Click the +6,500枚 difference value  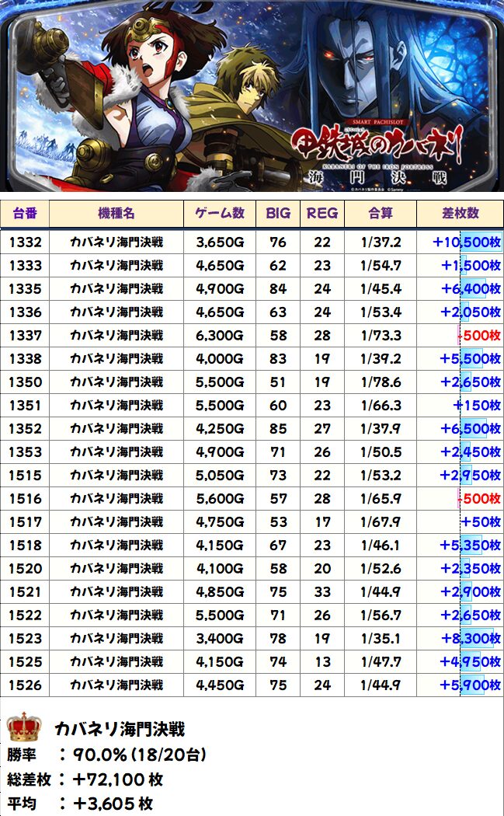[x=471, y=429]
